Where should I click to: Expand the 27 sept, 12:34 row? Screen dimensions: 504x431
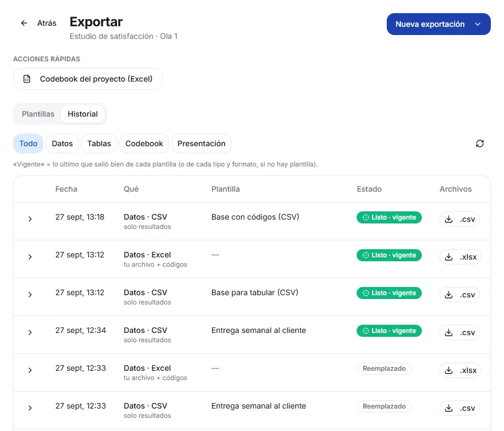coord(30,332)
